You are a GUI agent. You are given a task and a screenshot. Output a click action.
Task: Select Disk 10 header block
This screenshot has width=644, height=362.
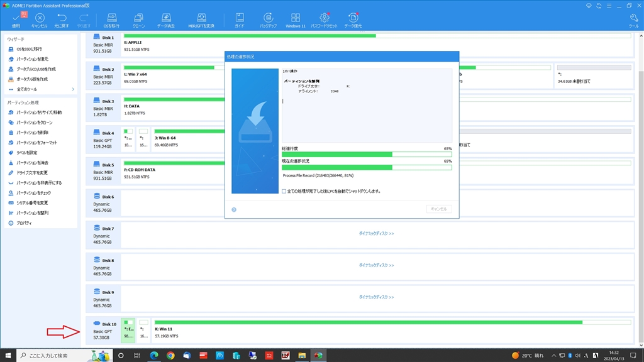pos(103,331)
